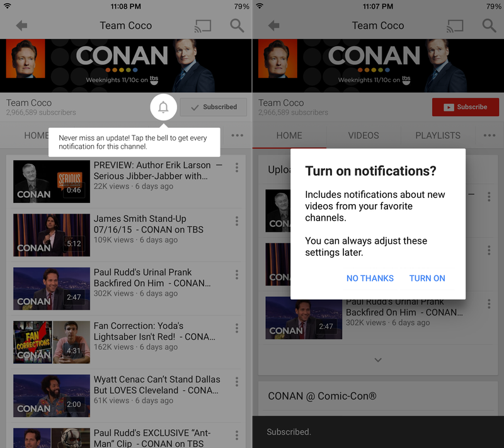Image resolution: width=504 pixels, height=448 pixels.
Task: Tap the back arrow in left screen
Action: [x=21, y=26]
